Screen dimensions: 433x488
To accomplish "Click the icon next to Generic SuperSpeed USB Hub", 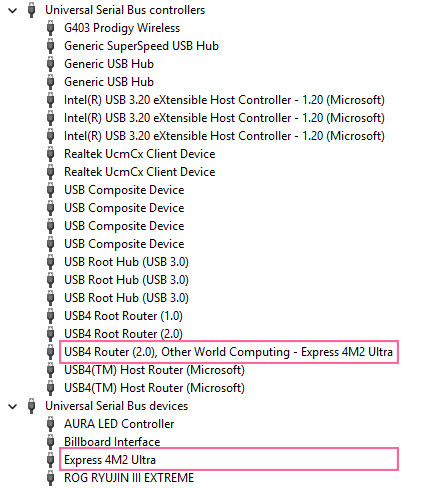I will pos(50,46).
